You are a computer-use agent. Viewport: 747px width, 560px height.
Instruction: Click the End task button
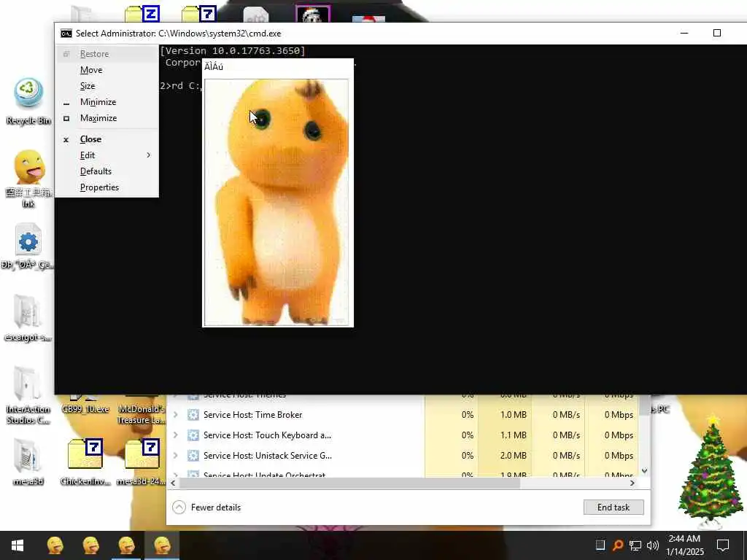614,507
